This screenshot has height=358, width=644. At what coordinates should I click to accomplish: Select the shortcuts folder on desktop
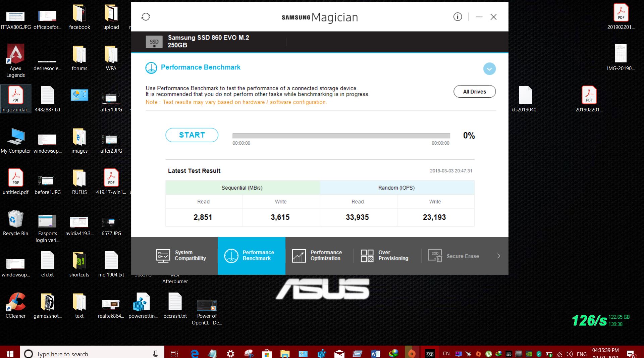(79, 264)
